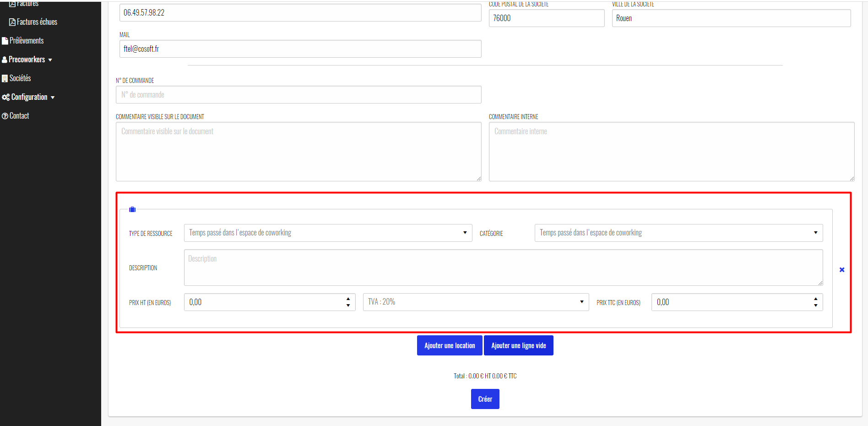Click the Configuration gears icon
Viewport: 868px width, 426px height.
click(6, 97)
